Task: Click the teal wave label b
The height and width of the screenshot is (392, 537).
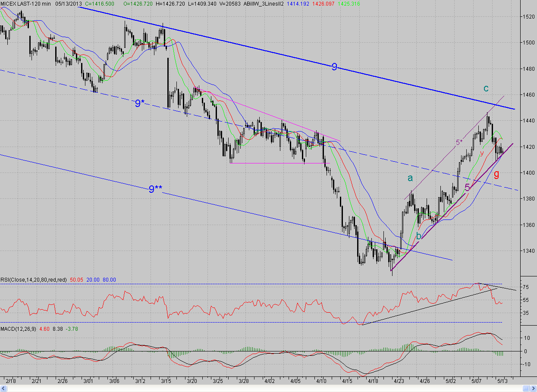Action: pyautogui.click(x=418, y=236)
